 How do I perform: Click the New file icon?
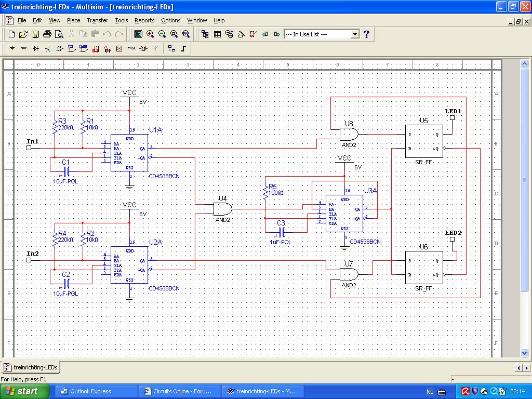point(11,34)
